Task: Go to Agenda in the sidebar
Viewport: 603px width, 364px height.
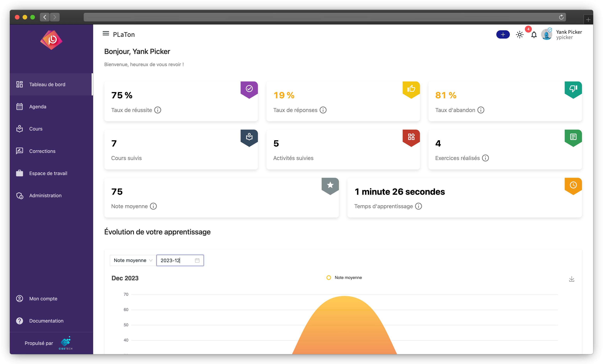Action: [x=51, y=107]
